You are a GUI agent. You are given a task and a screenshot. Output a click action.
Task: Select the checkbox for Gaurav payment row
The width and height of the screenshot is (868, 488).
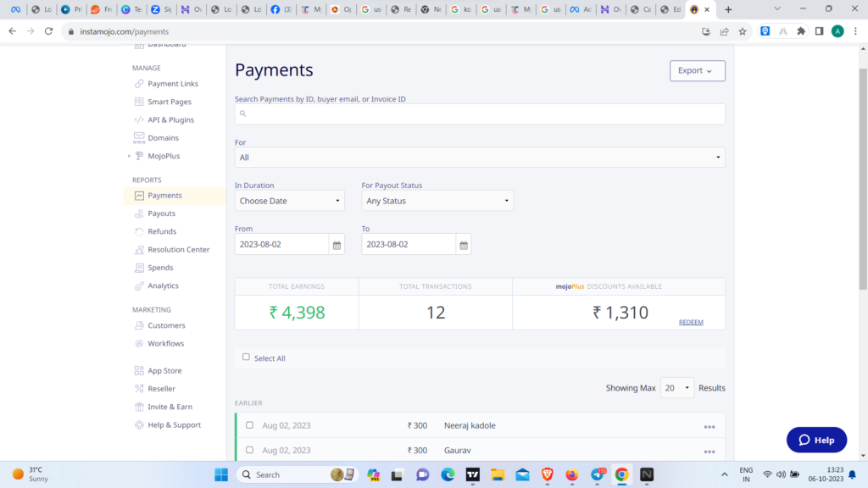(x=249, y=450)
